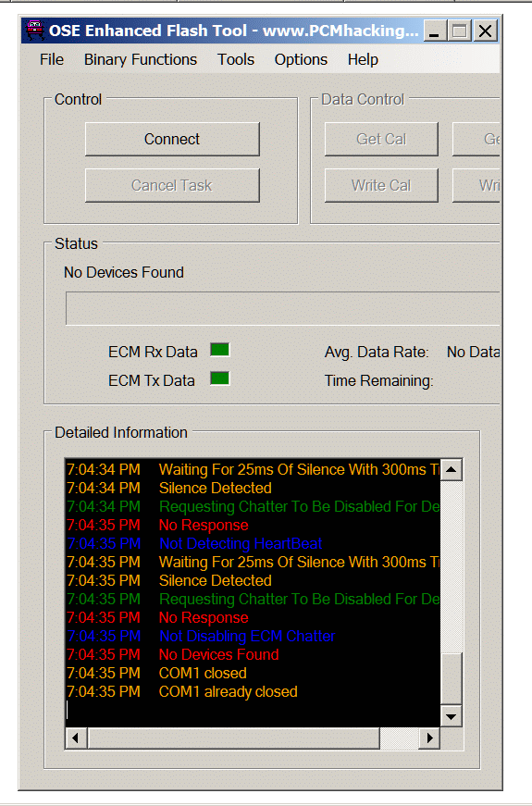Image resolution: width=532 pixels, height=806 pixels.
Task: Click the OSE car icon in title bar
Action: tap(34, 31)
